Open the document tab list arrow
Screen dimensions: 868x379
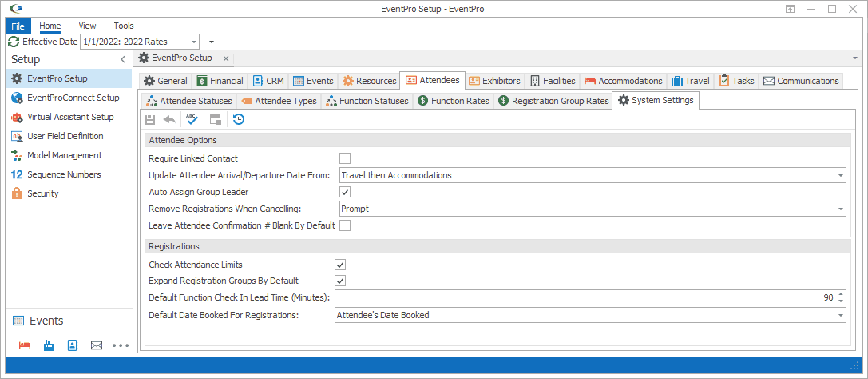point(855,58)
